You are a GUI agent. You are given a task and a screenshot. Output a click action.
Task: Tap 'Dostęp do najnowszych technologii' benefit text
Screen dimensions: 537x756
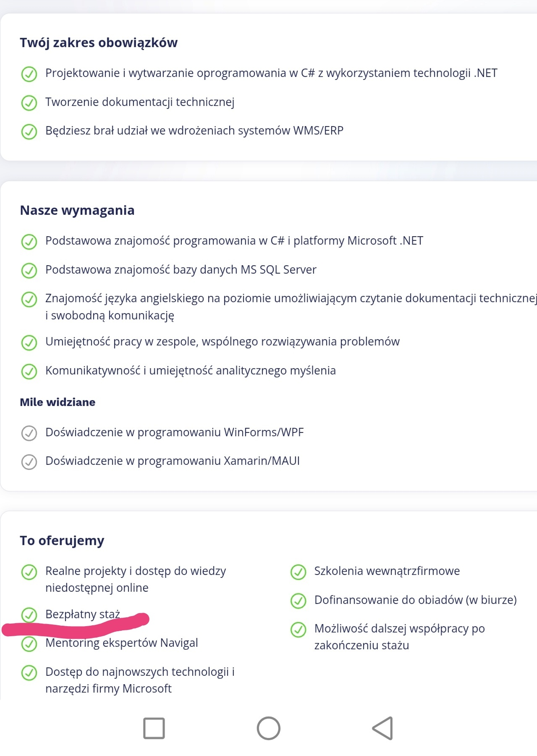coord(139,680)
